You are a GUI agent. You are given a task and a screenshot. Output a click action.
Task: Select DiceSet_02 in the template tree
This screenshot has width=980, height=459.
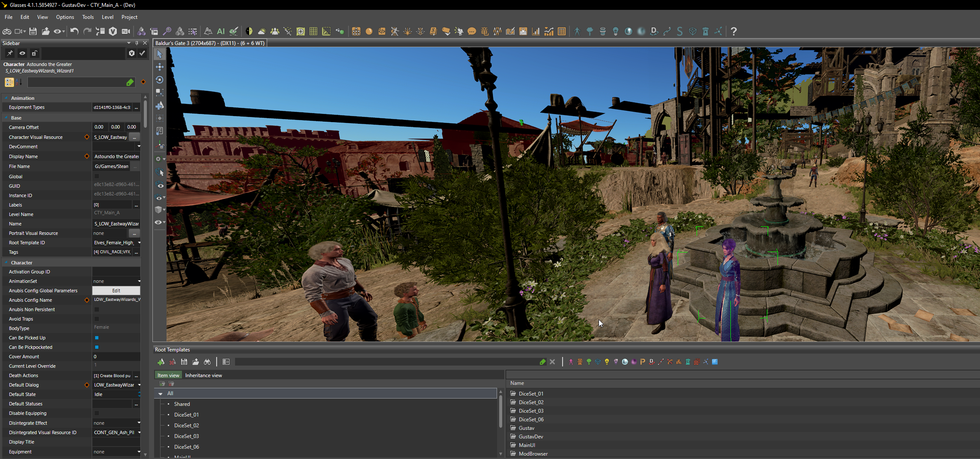(x=186, y=426)
